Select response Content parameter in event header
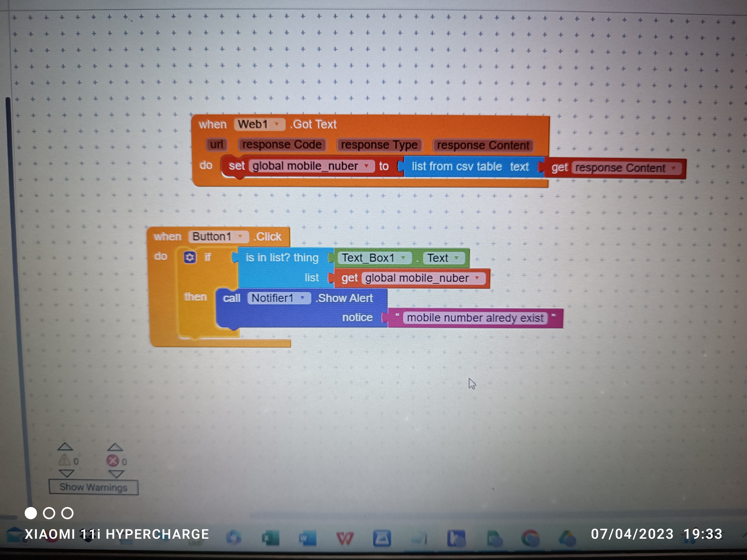This screenshot has height=560, width=747. (483, 145)
